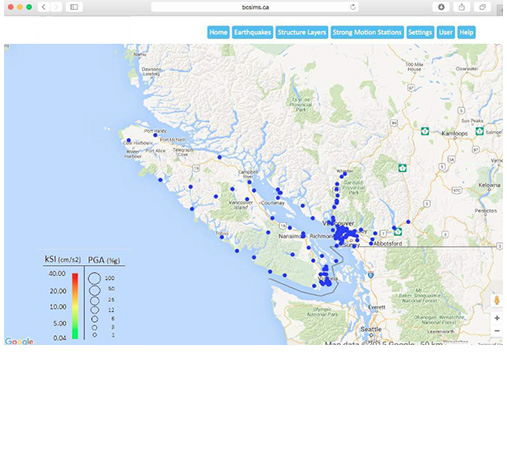This screenshot has height=472, width=507.
Task: Go forward with the browser forward arrow
Action: (x=56, y=7)
